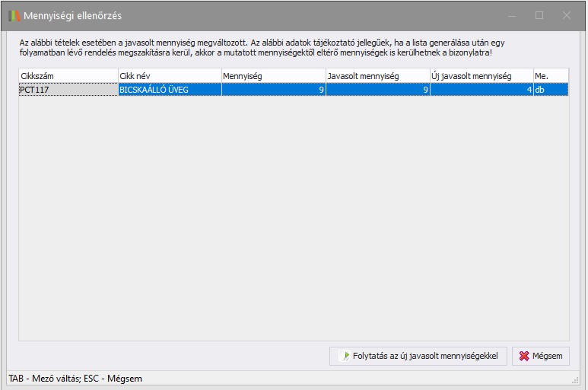Screen dimensions: 588x390
Task: Click the new suggested quantity value 4
Action: [x=481, y=89]
